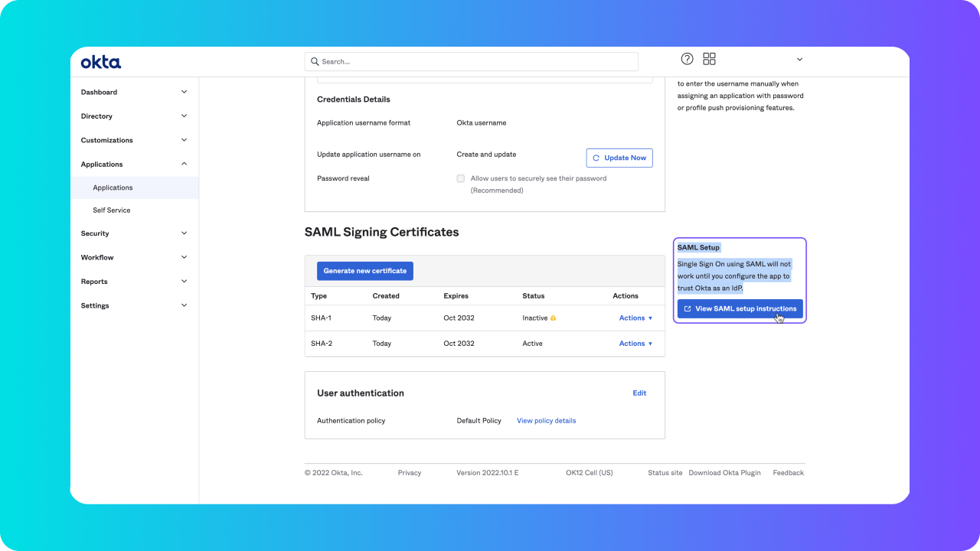Screen dimensions: 980x551
Task: Click Edit in User authentication section
Action: click(639, 393)
